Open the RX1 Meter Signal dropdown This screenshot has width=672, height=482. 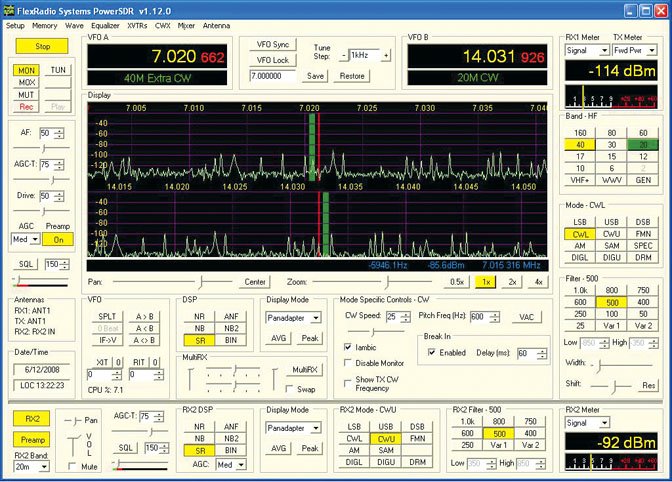point(587,51)
